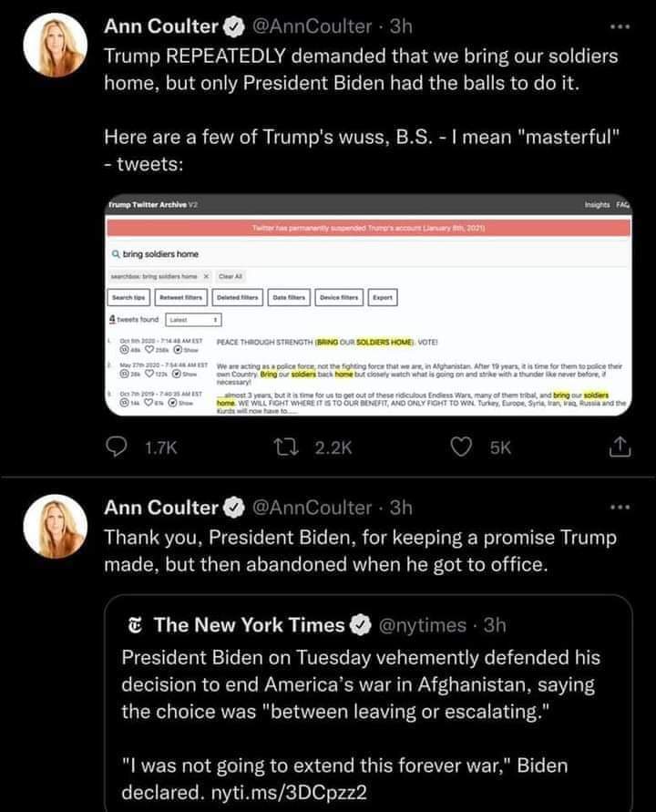Expand the Retweet filters options
Image resolution: width=656 pixels, height=812 pixels.
click(x=182, y=297)
